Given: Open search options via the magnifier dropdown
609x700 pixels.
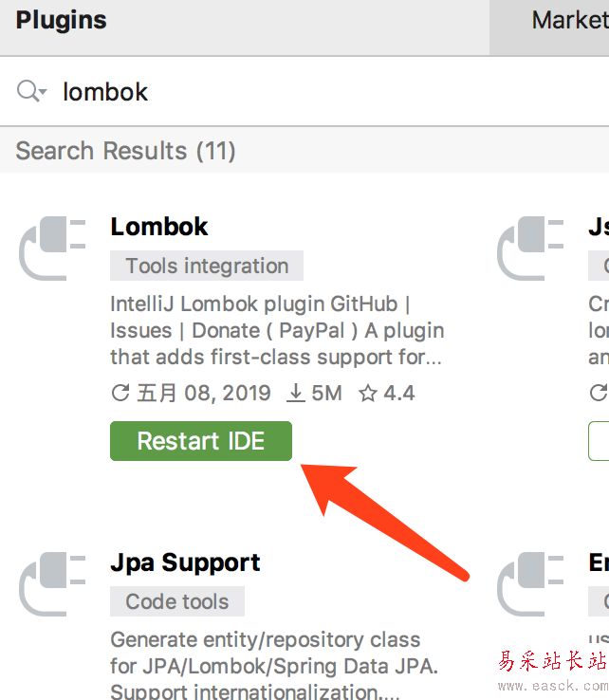Looking at the screenshot, I should coord(31,91).
